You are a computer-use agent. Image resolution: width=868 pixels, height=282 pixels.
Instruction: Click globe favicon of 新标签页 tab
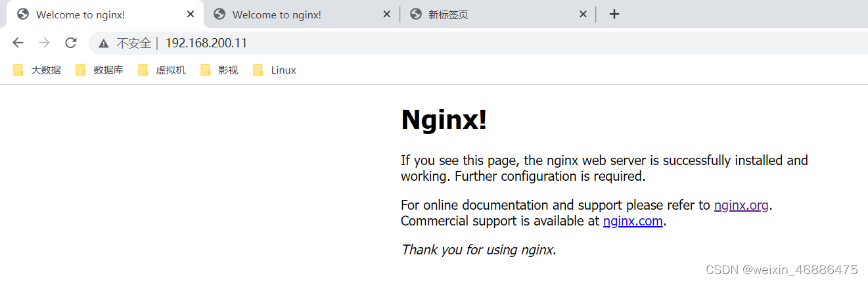[415, 14]
